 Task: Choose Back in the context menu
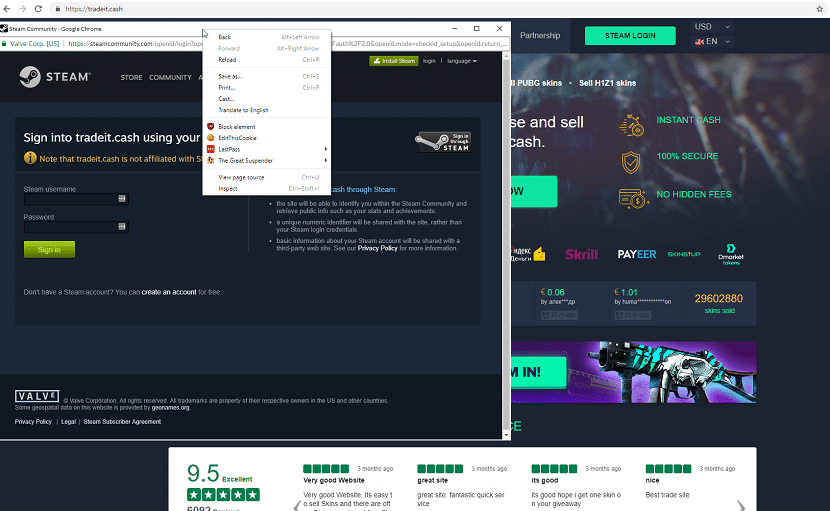pyautogui.click(x=267, y=37)
